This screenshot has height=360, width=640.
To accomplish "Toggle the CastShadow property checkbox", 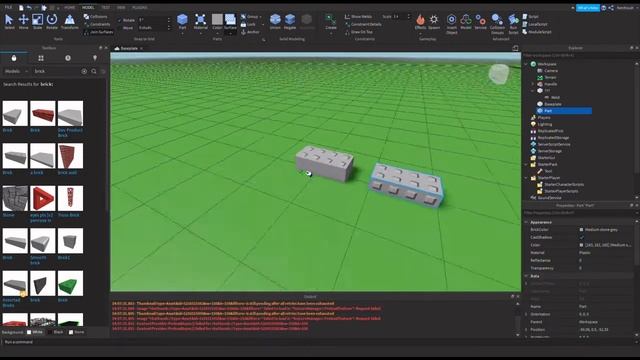I will pos(582,237).
